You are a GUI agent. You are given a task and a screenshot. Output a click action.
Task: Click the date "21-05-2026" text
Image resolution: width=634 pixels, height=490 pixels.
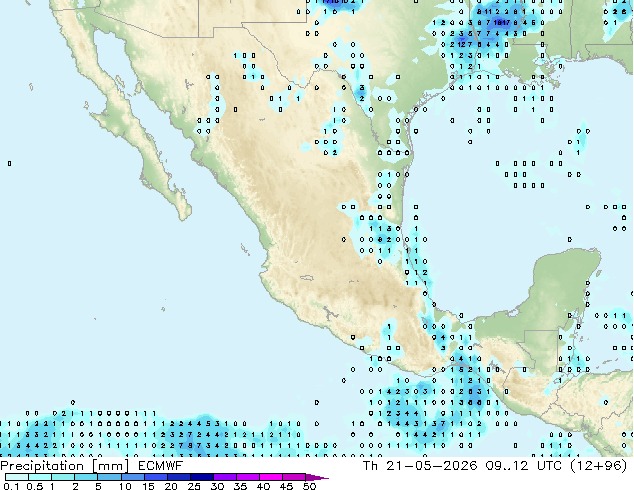coord(431,466)
